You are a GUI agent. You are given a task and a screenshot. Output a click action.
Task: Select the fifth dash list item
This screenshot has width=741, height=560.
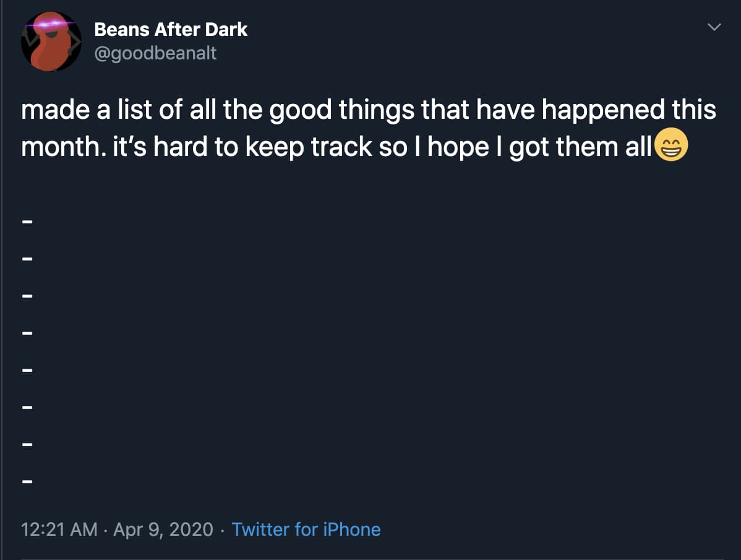coord(27,369)
